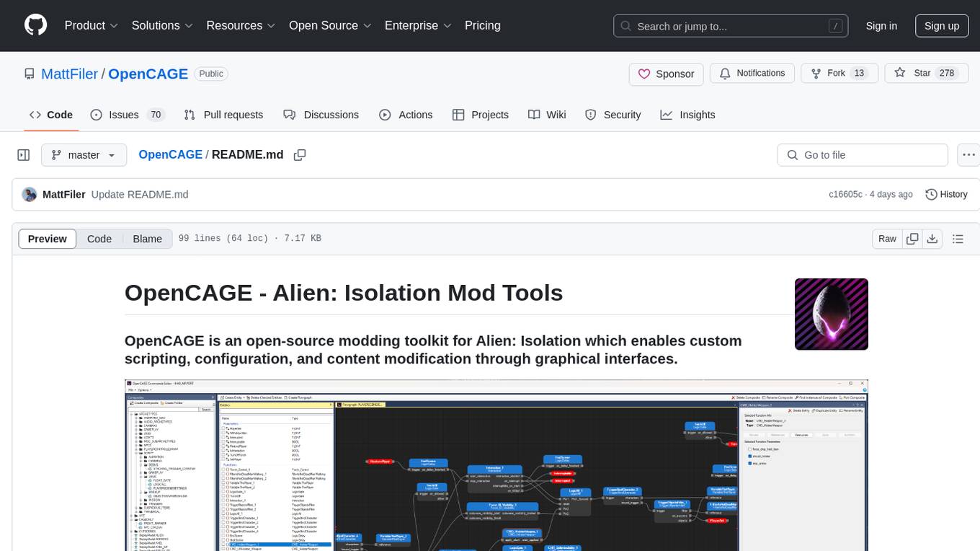
Task: Click the OpenCAGE egg logo image
Action: coord(832,314)
